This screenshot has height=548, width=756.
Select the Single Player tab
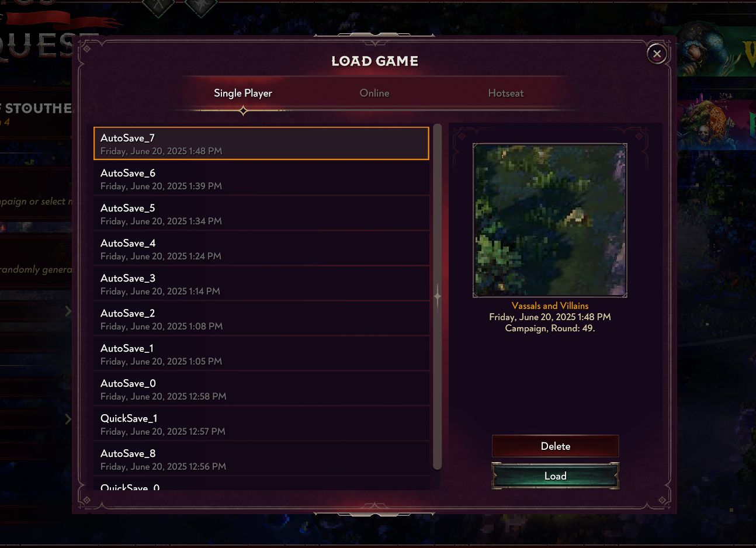pos(243,93)
